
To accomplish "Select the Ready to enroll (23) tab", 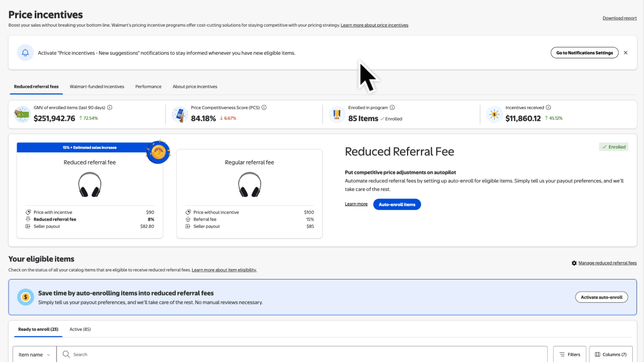I will click(38, 329).
